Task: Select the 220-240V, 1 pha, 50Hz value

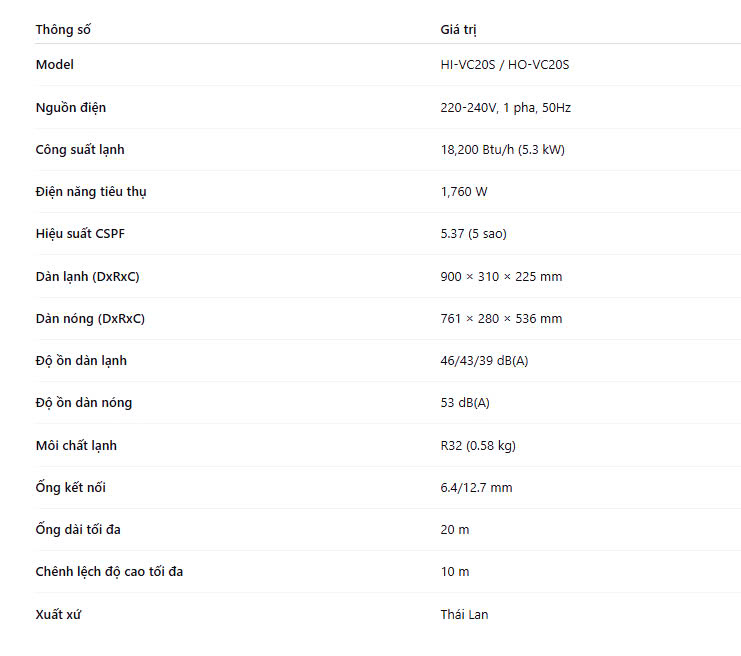Action: (x=505, y=107)
